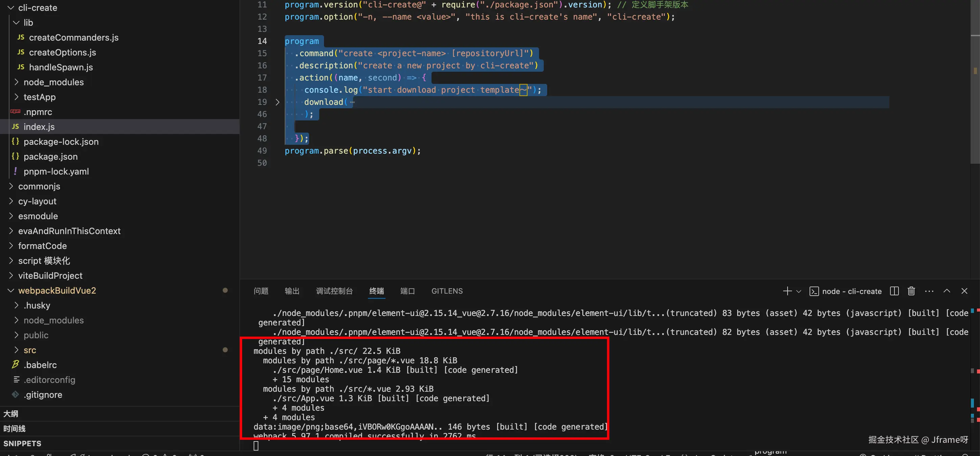
Task: Kill terminal using the trash icon
Action: (911, 291)
